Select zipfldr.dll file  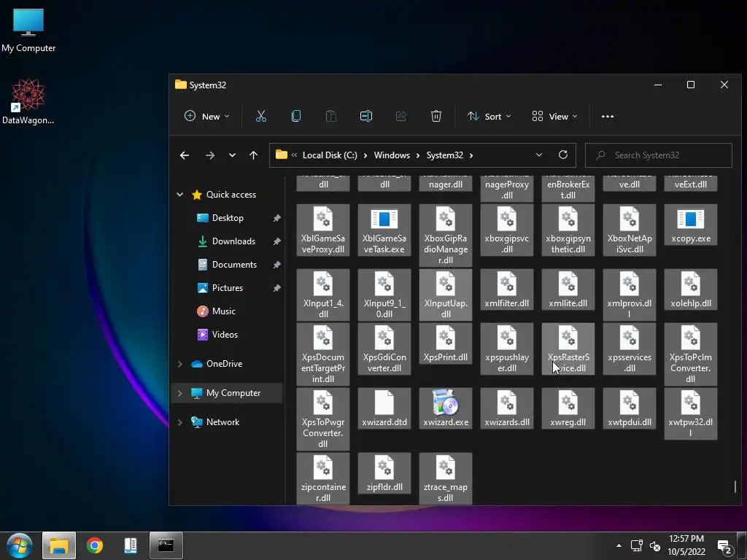pyautogui.click(x=384, y=472)
